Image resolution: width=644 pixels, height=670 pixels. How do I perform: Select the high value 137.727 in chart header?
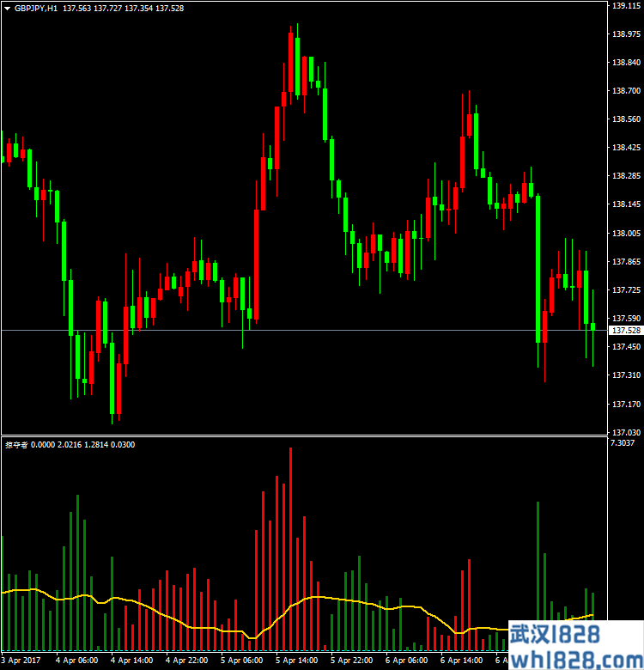[107, 8]
